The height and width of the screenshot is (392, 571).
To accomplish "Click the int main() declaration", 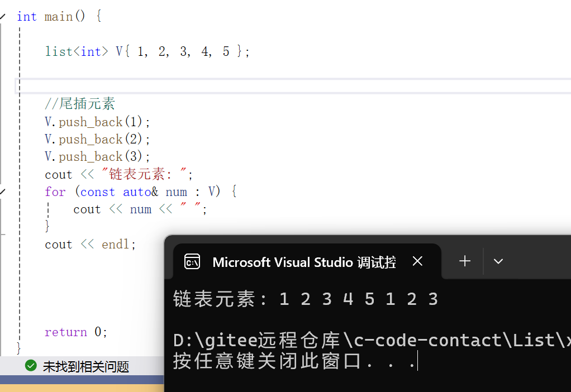I will point(59,16).
